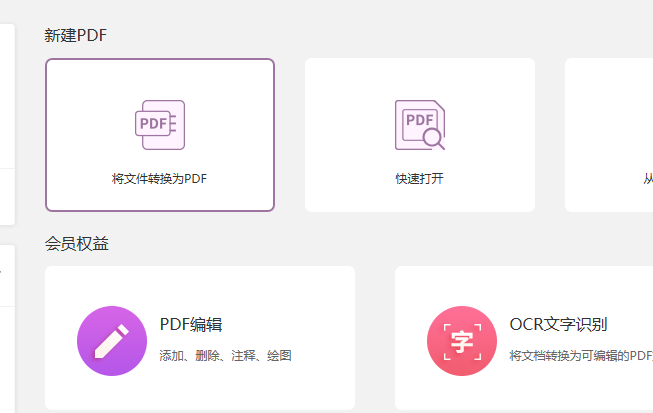This screenshot has width=653, height=413.
Task: Select the PDF编辑 member benefit card
Action: click(200, 338)
